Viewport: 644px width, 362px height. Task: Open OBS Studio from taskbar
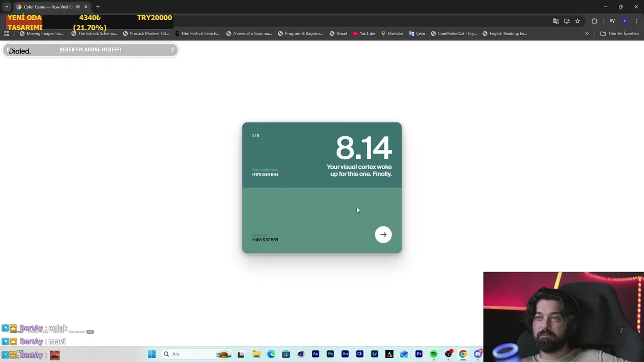point(448,354)
